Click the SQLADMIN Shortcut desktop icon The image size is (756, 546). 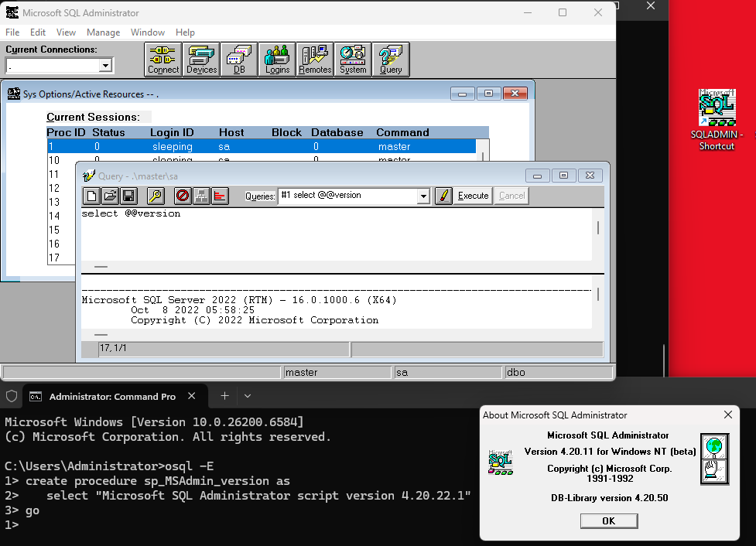point(717,121)
